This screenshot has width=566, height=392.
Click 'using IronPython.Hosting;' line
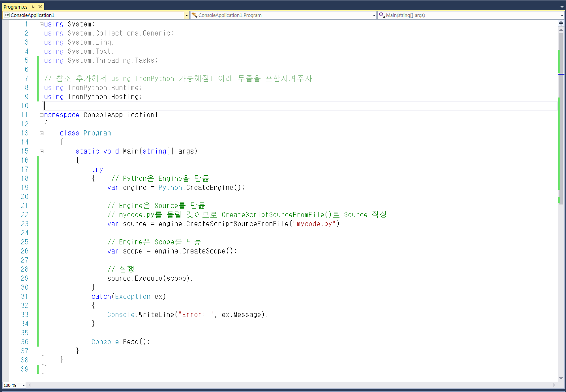pyautogui.click(x=93, y=97)
